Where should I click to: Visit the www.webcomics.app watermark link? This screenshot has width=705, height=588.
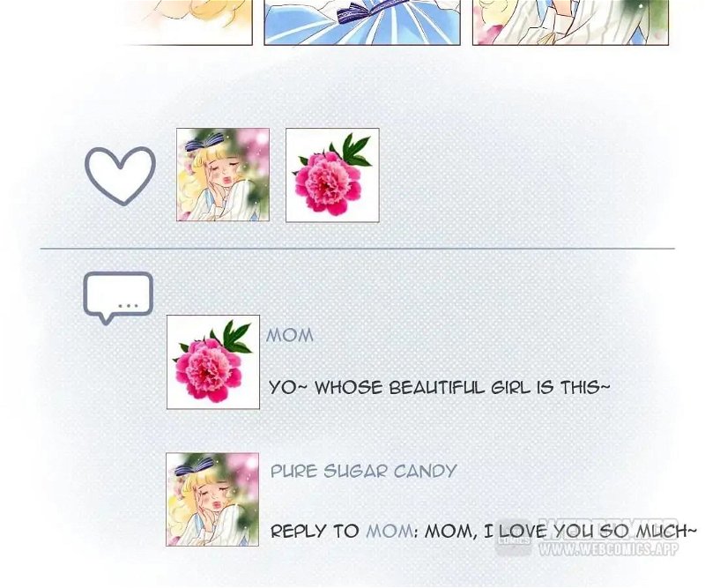(608, 549)
